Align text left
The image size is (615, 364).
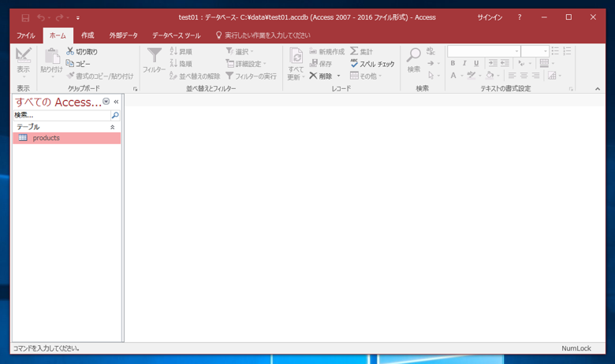[512, 75]
